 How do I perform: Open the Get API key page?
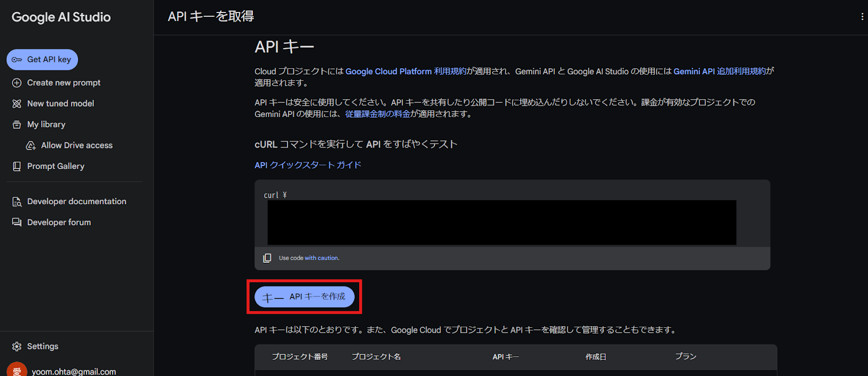(x=42, y=60)
